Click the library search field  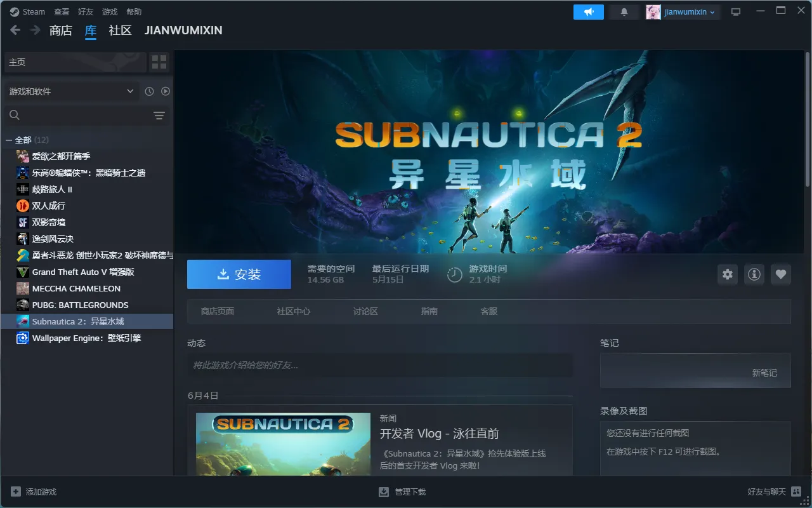(x=78, y=115)
